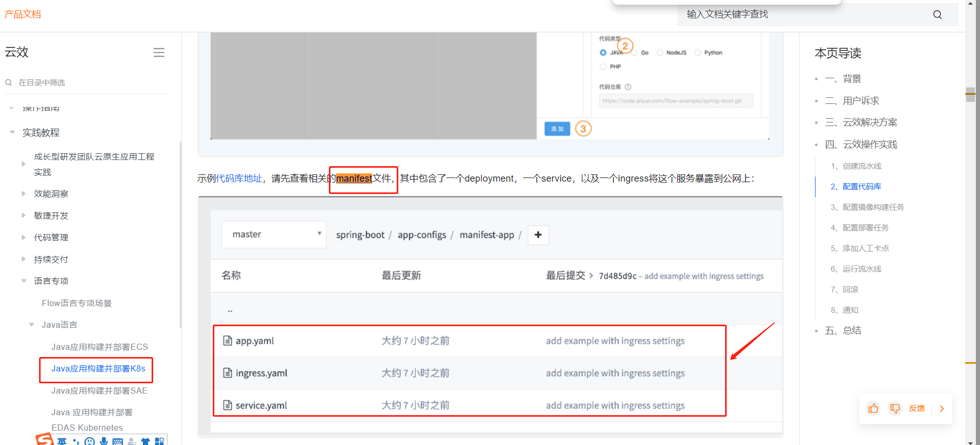
Task: Click the 产品文档 header link
Action: pos(23,14)
